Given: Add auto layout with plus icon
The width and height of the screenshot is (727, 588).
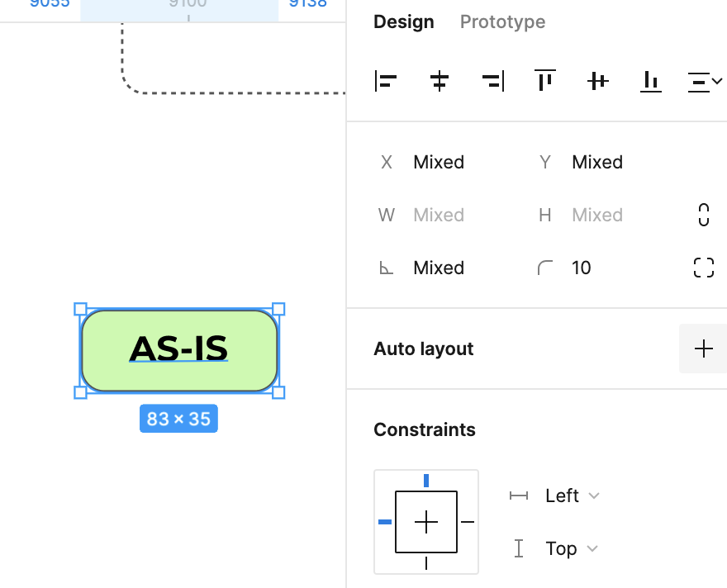Looking at the screenshot, I should [x=703, y=349].
